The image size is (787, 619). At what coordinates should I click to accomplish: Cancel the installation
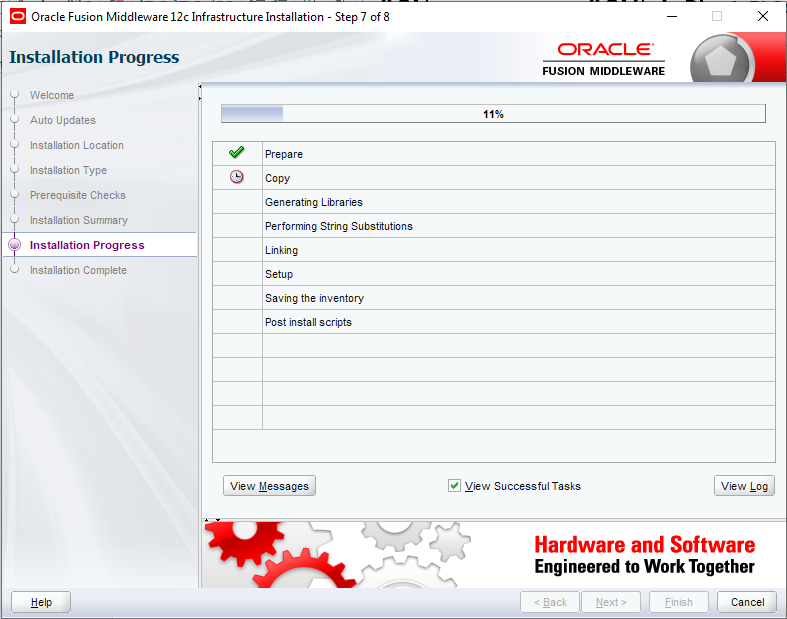(747, 602)
